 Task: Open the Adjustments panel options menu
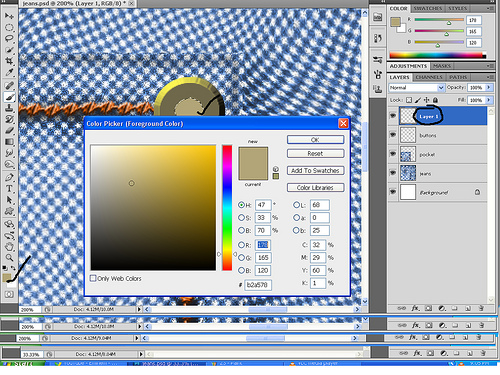(490, 66)
